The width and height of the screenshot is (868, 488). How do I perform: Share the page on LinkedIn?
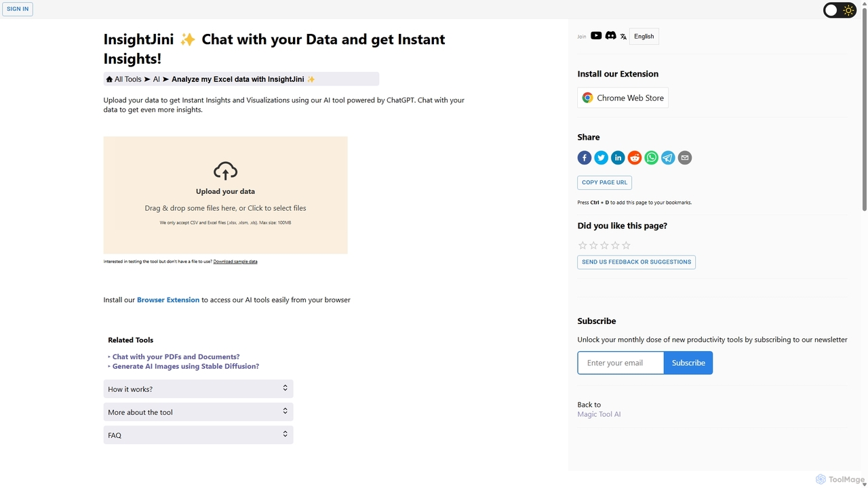(618, 158)
